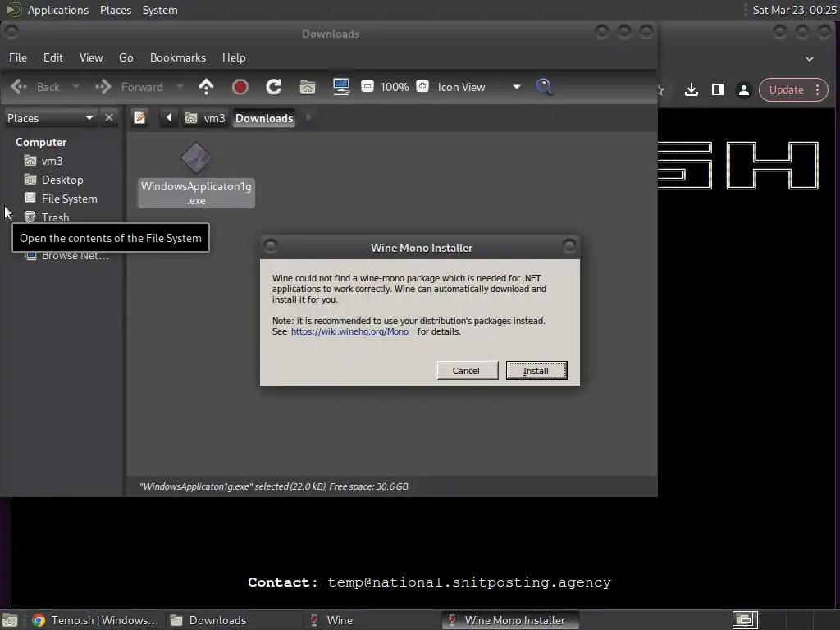Zoom in with the plus icon
This screenshot has width=840, height=630.
click(422, 86)
